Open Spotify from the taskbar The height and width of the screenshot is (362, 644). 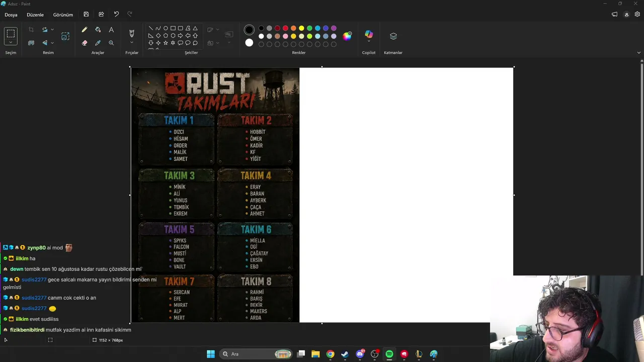point(389,354)
